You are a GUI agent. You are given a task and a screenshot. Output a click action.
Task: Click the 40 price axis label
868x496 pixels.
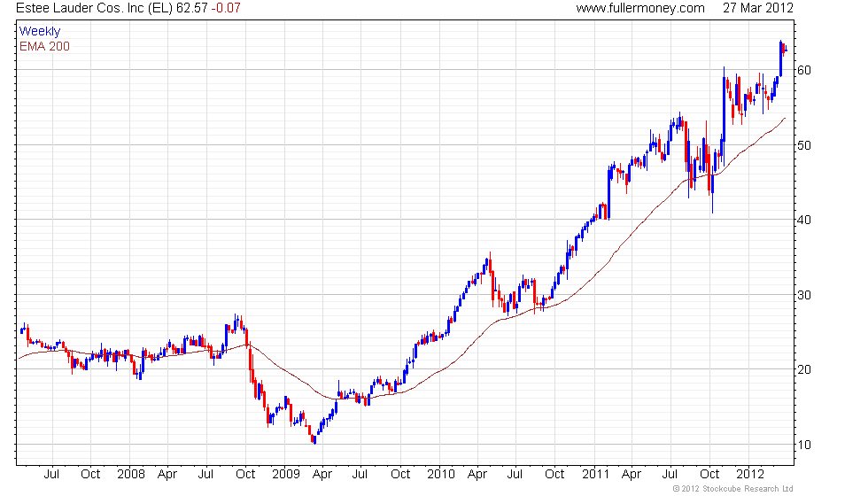click(x=804, y=220)
